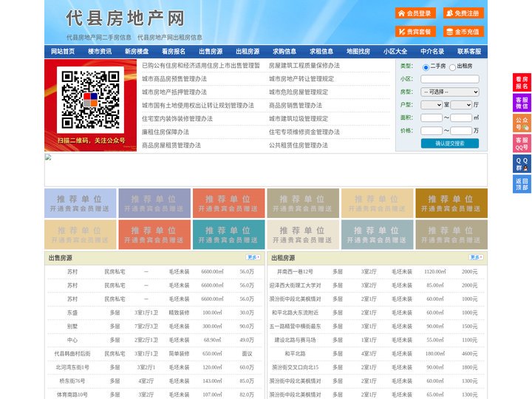This screenshot has height=399, width=532.
Task: Open the 北河湾东街1号 sale listing
Action: (72, 367)
